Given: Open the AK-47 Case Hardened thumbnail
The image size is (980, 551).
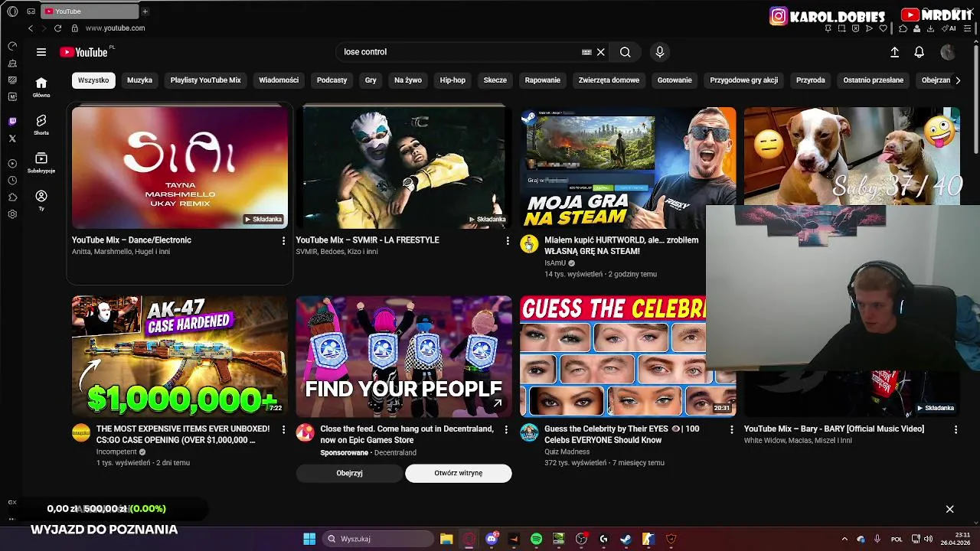Looking at the screenshot, I should [180, 356].
